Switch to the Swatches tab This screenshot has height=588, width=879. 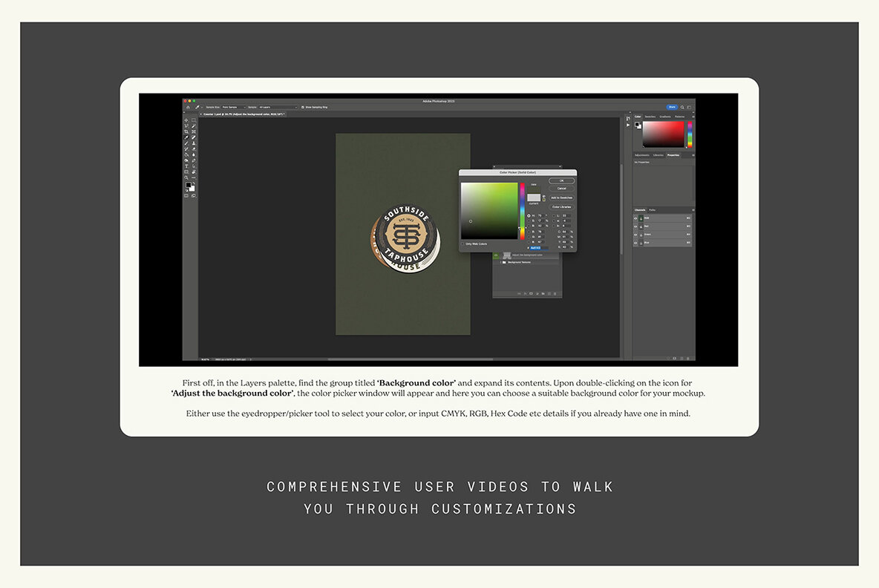pyautogui.click(x=650, y=117)
